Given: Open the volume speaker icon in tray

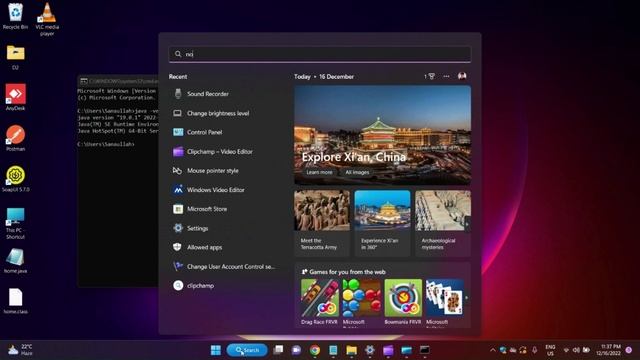Looking at the screenshot, I should [576, 350].
